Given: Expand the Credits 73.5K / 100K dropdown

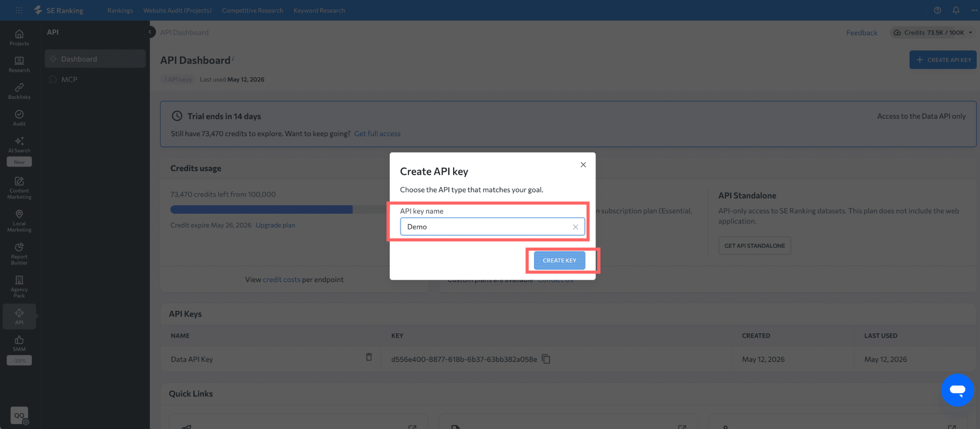Looking at the screenshot, I should [x=933, y=33].
